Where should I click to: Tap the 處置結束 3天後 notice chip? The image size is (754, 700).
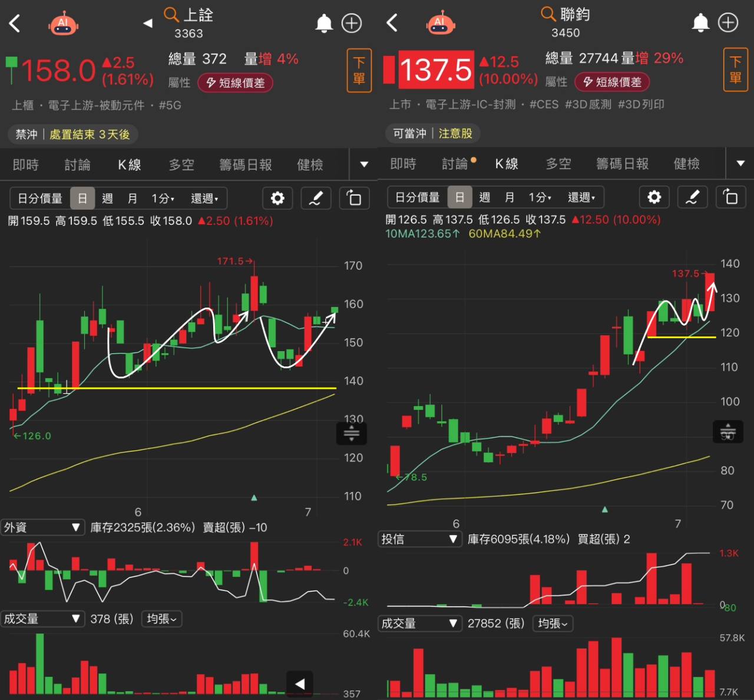click(90, 134)
